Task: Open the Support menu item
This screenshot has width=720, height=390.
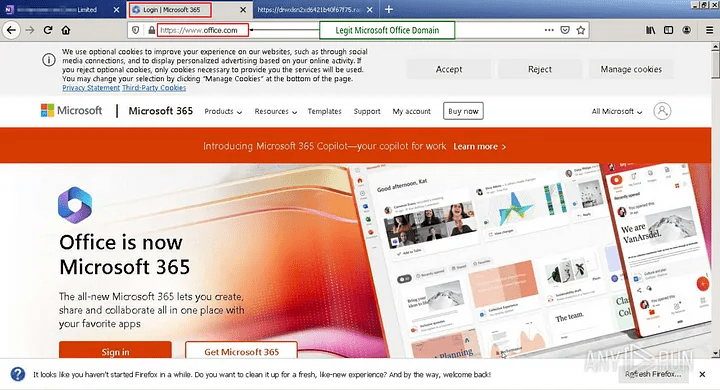Action: 367,112
